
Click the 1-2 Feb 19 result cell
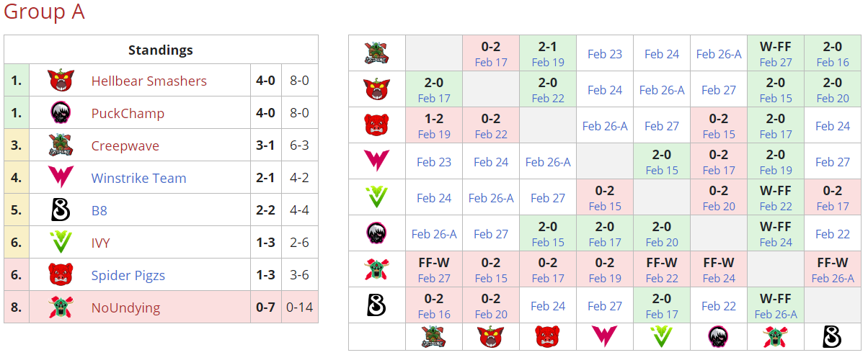coord(434,125)
